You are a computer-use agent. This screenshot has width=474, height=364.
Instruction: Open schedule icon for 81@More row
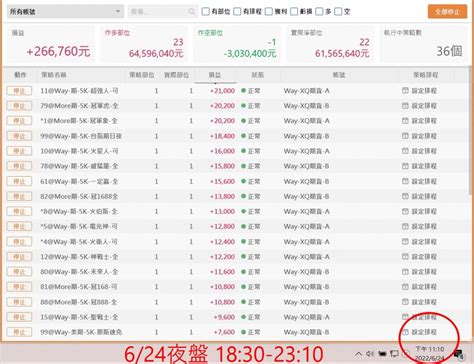[x=405, y=287]
